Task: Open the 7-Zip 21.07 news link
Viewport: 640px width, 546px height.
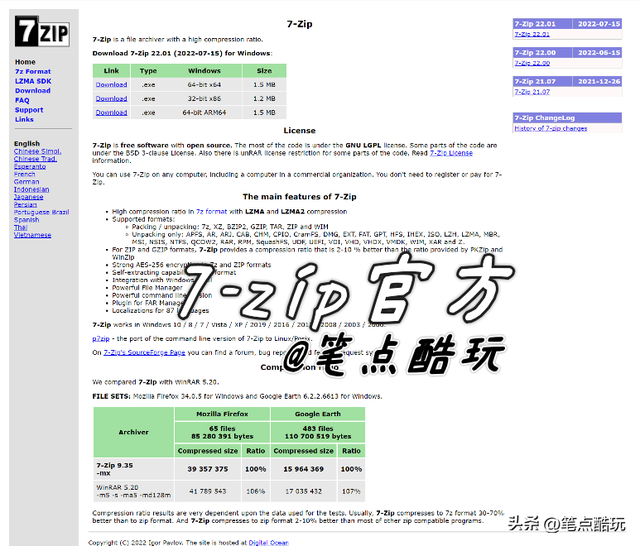Action: [532, 92]
